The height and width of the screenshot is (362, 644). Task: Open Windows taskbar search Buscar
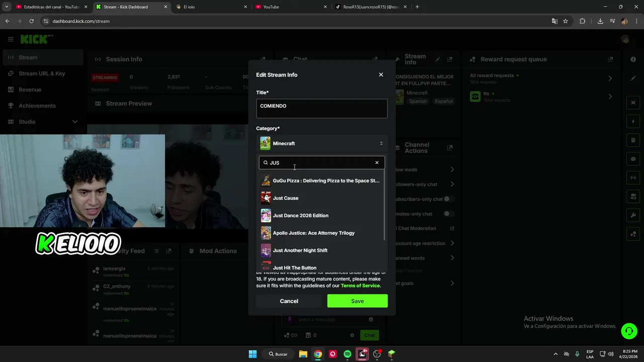278,354
